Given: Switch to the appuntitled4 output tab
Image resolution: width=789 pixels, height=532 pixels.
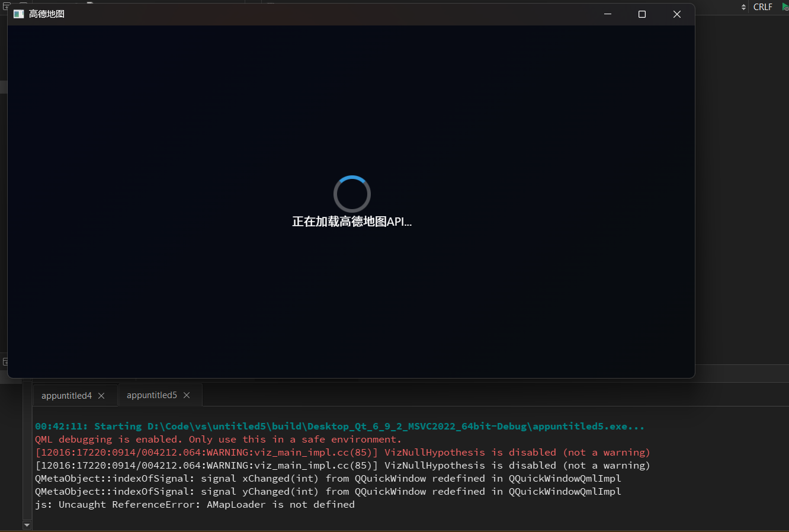Looking at the screenshot, I should (66, 396).
